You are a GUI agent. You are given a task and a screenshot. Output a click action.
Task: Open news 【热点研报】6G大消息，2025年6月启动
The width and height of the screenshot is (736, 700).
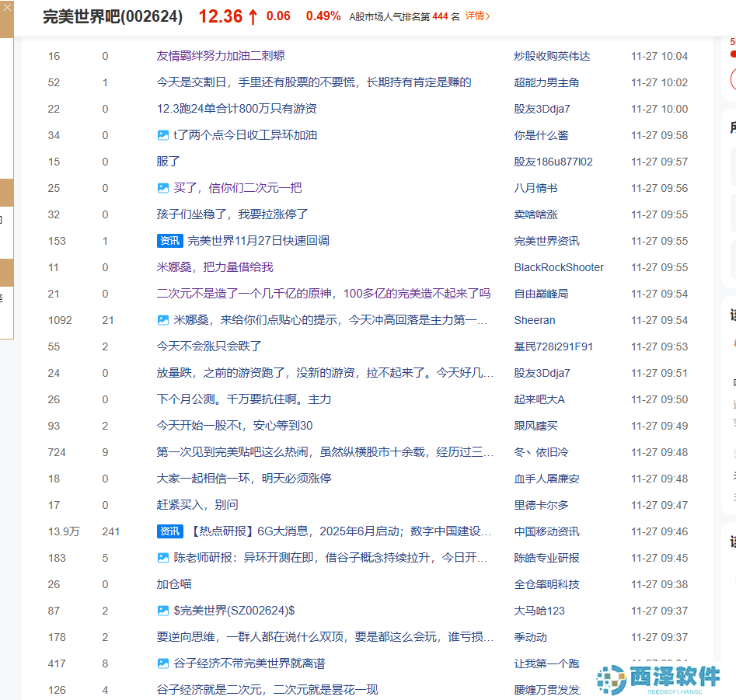click(x=340, y=531)
